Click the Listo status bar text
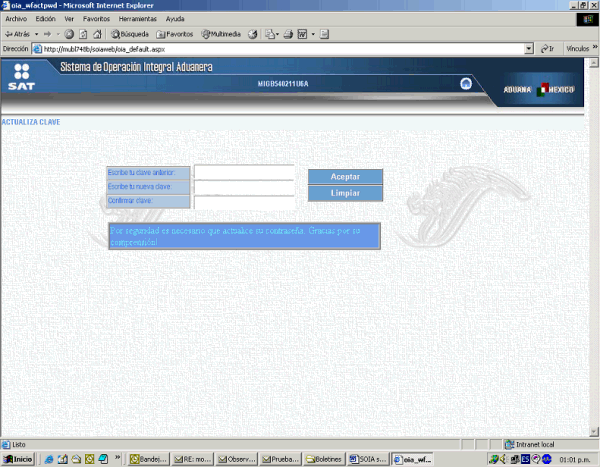 [x=19, y=444]
